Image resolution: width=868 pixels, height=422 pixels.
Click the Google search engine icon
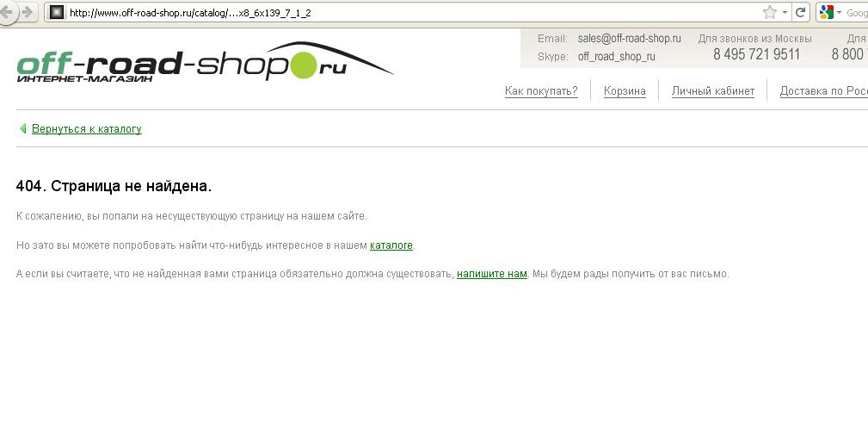point(827,12)
